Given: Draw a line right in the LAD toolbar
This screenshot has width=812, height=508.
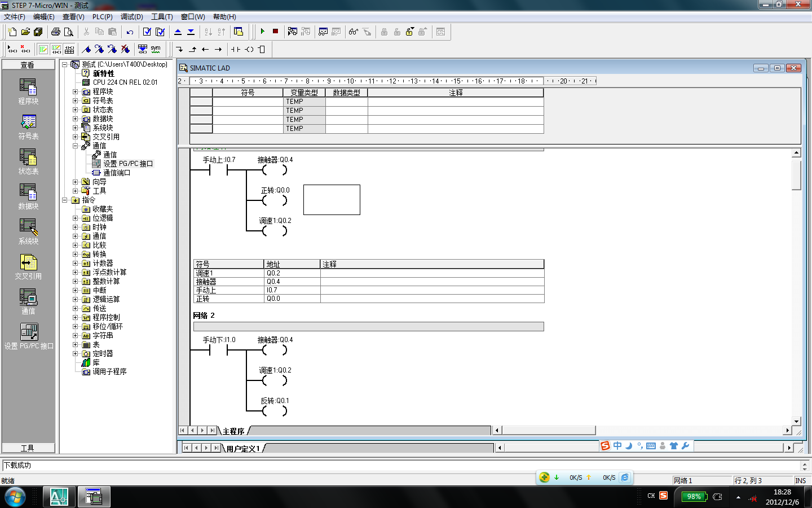Looking at the screenshot, I should [218, 49].
